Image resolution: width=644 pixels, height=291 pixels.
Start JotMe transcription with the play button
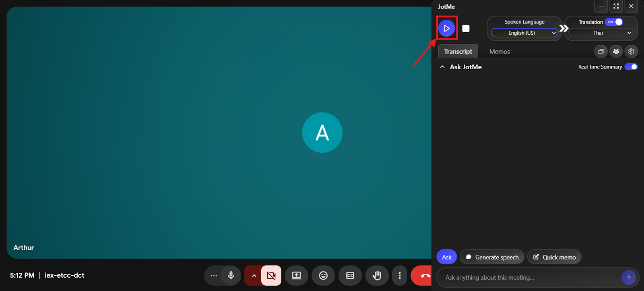(446, 28)
